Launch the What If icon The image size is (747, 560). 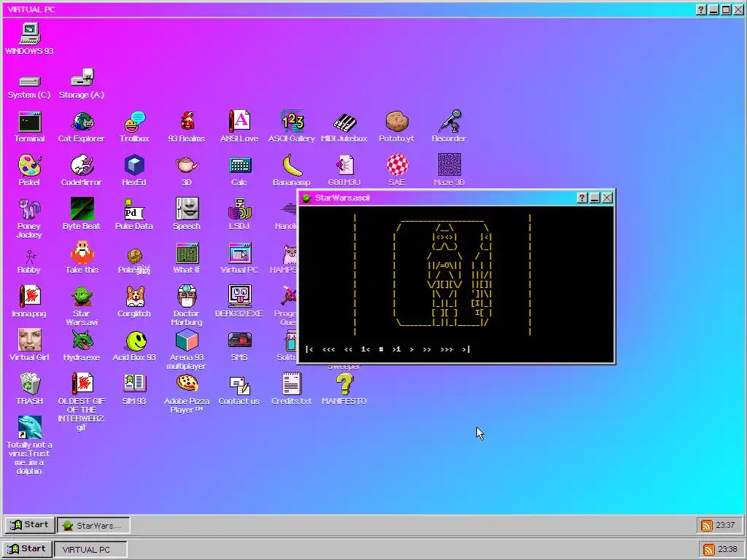[187, 253]
